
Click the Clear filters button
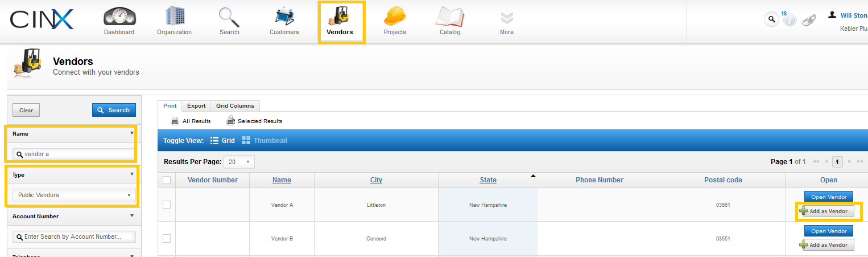[x=26, y=110]
